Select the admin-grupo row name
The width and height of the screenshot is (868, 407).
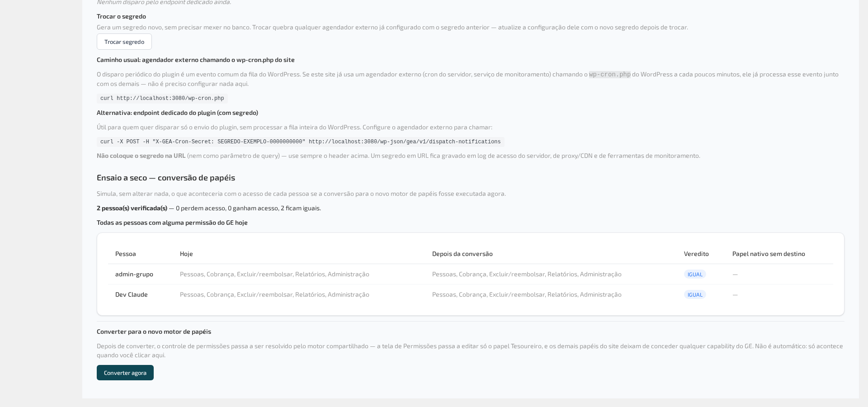coord(134,274)
